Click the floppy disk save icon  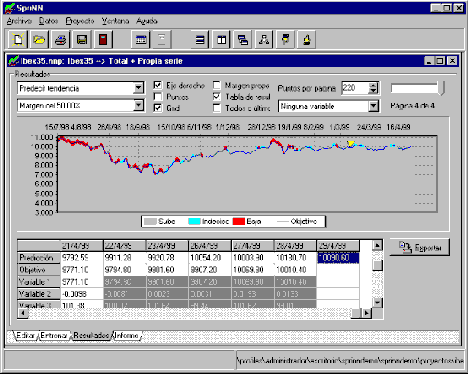(x=82, y=40)
